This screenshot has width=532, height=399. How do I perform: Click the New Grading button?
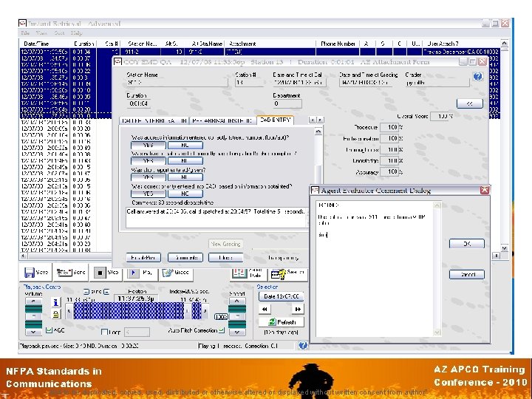[225, 244]
